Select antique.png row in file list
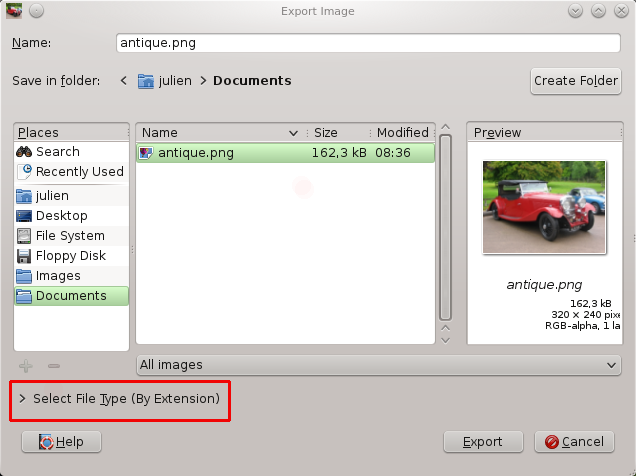Image resolution: width=636 pixels, height=476 pixels. point(285,153)
